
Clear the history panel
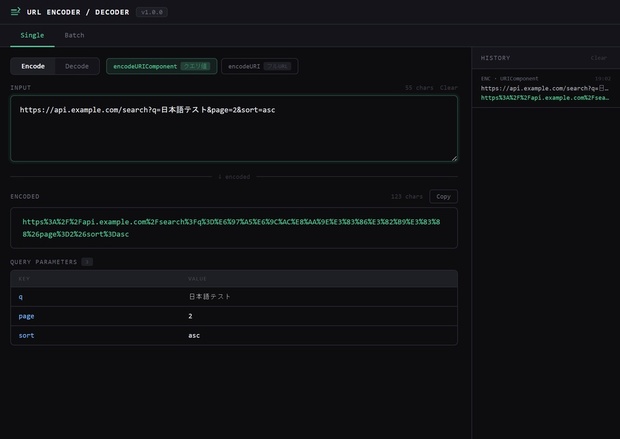coord(598,58)
